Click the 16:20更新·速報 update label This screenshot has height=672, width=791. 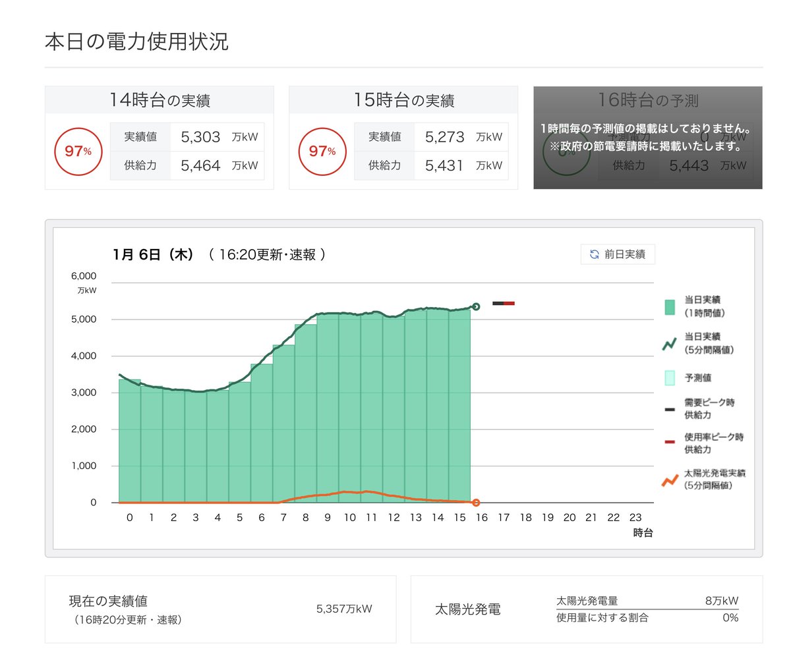[267, 255]
